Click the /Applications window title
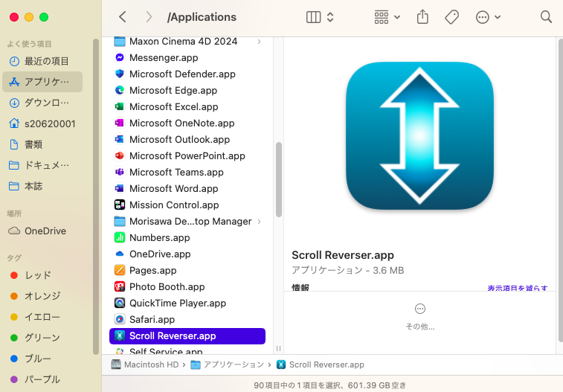The image size is (563, 392). pyautogui.click(x=202, y=17)
